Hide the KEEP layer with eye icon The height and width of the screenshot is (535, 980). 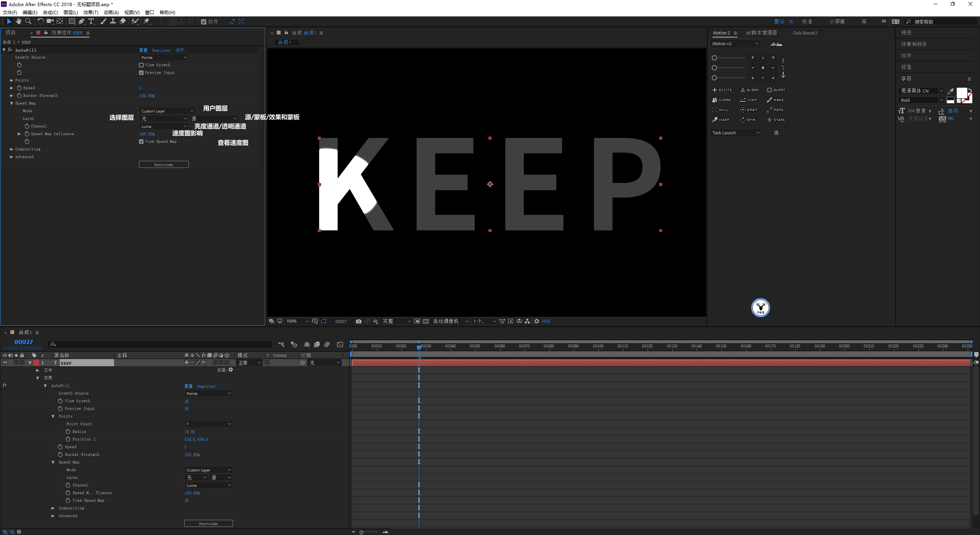point(5,363)
